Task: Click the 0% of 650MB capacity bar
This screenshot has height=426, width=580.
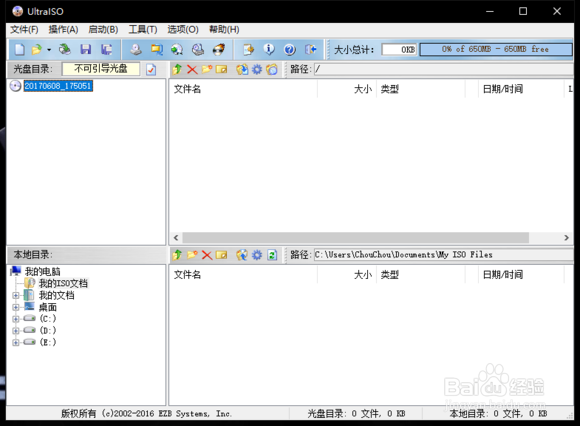Action: [496, 49]
